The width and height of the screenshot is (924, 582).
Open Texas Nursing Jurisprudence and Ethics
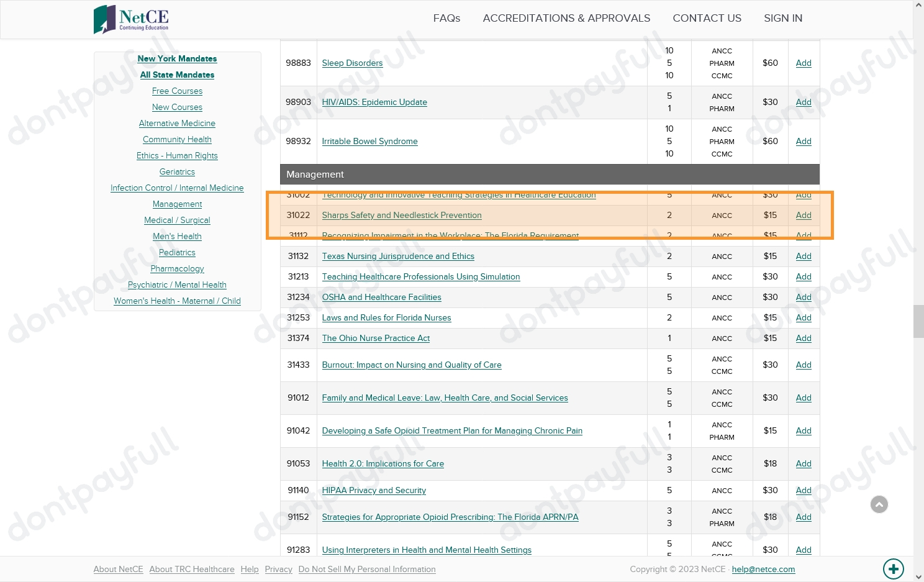[397, 256]
